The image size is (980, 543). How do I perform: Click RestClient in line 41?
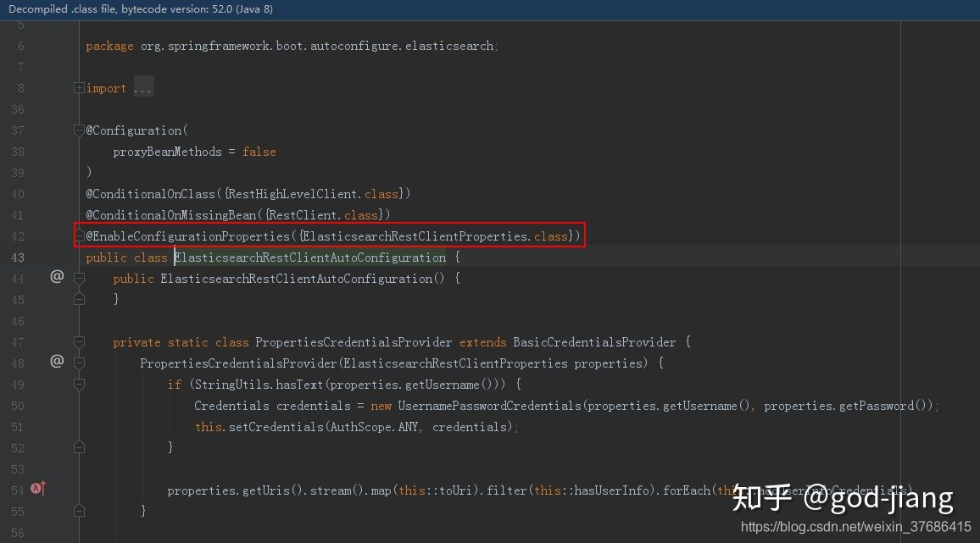pyautogui.click(x=303, y=215)
